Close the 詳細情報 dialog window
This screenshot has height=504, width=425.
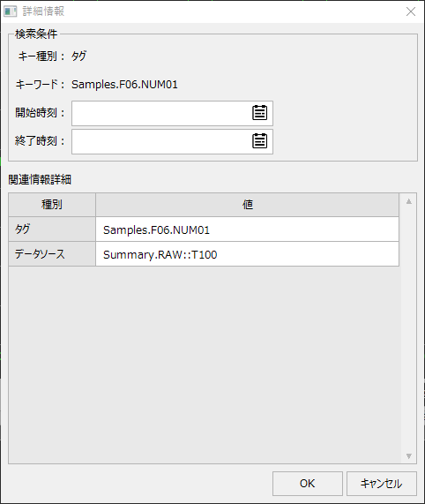click(x=411, y=11)
